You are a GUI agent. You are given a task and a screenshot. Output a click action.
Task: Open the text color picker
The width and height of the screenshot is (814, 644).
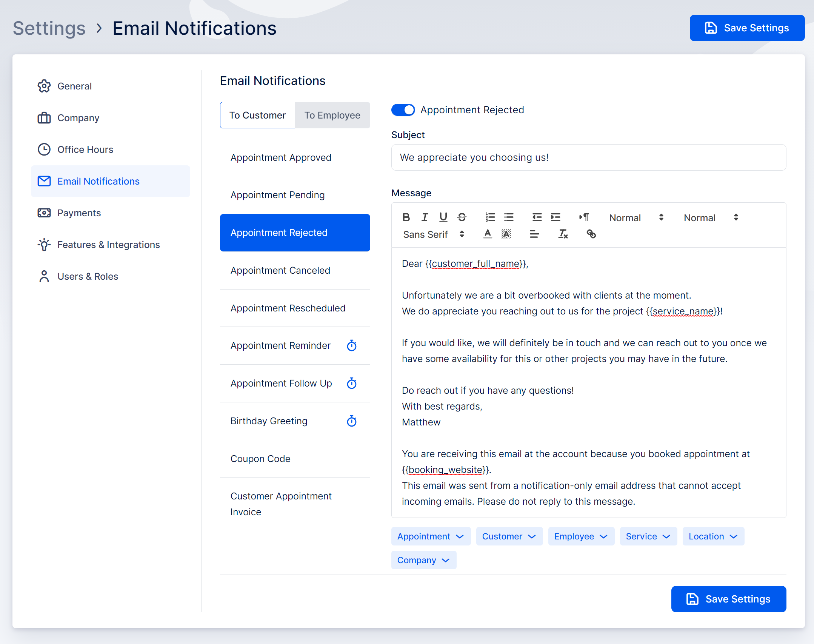[488, 234]
